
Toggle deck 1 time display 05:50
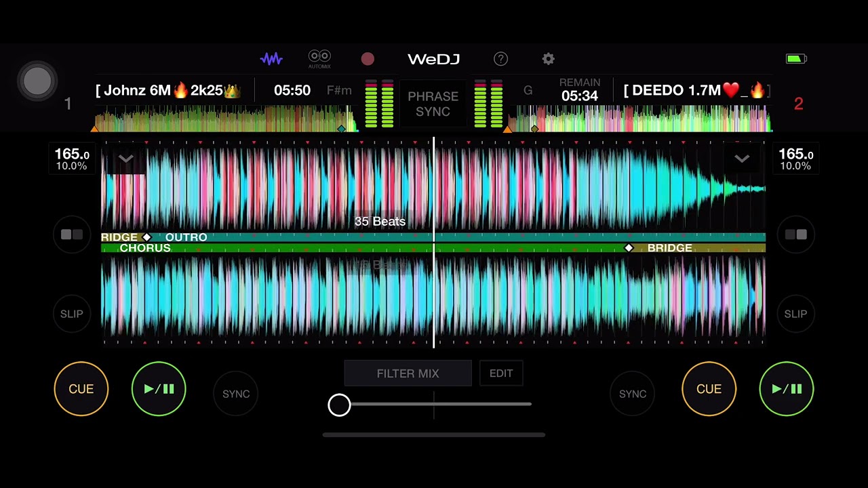tap(292, 90)
